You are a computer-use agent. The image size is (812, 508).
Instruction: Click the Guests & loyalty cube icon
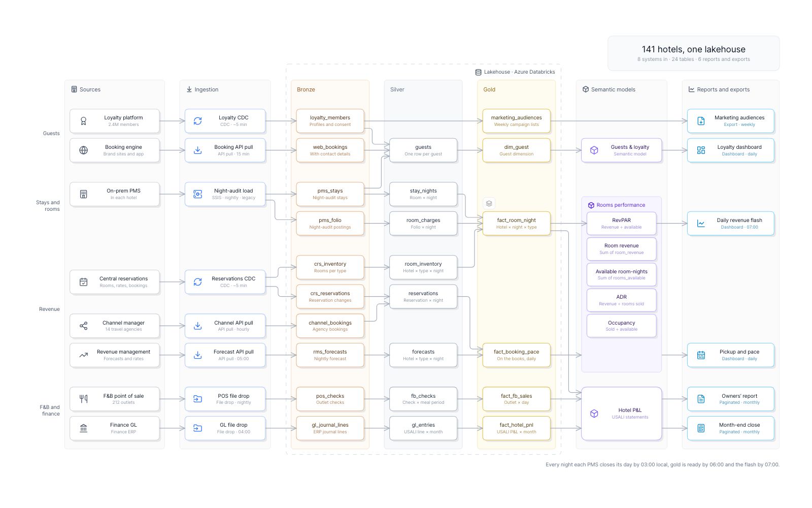pyautogui.click(x=594, y=150)
